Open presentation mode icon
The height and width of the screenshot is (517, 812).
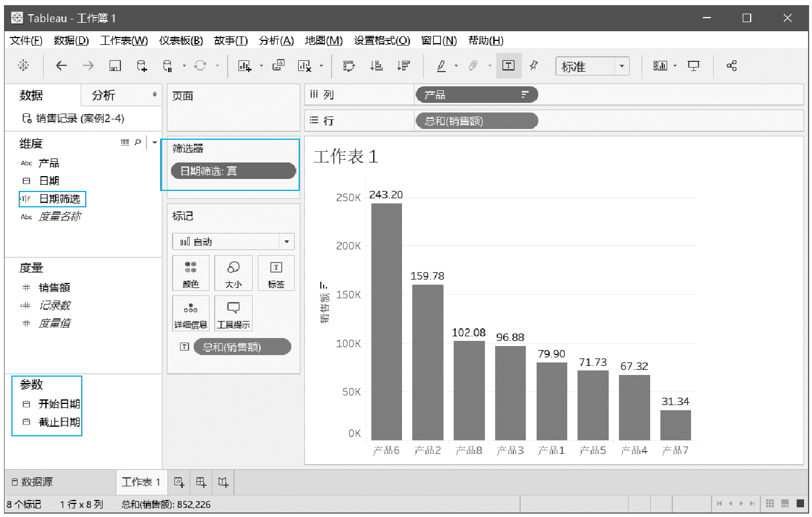click(693, 66)
